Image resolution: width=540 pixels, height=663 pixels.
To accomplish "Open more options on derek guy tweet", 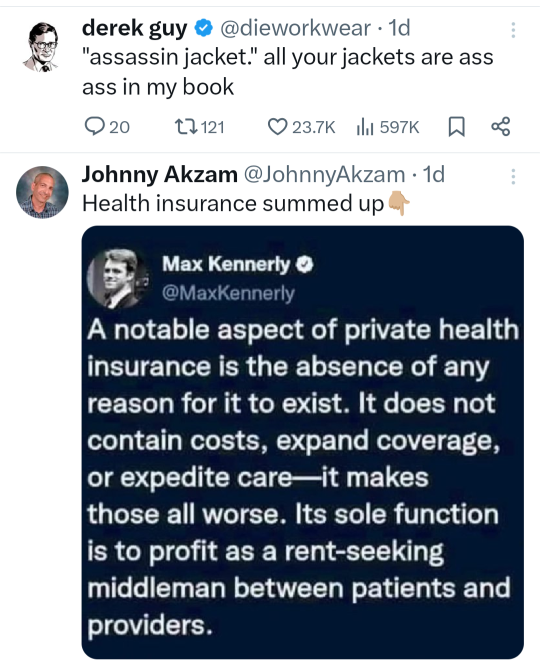I will [513, 30].
